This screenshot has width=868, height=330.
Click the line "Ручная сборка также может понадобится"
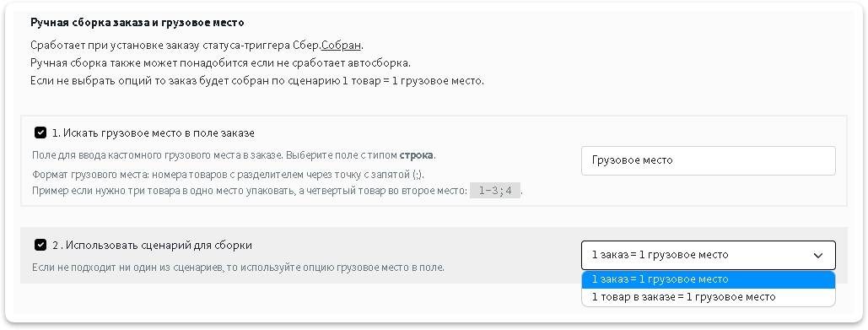220,62
